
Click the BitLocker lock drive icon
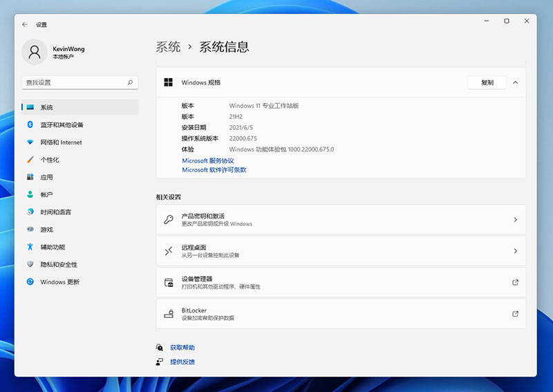(169, 314)
